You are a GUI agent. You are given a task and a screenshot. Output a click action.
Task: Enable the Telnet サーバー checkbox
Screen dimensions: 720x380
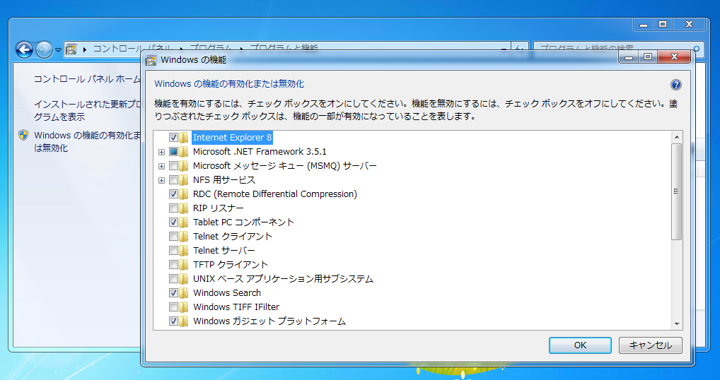tap(173, 251)
